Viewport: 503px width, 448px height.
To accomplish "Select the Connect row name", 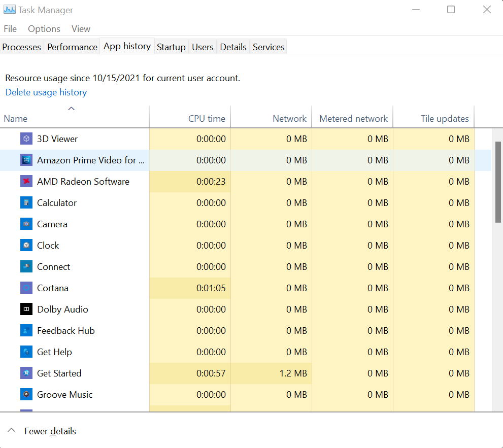I will 53,267.
